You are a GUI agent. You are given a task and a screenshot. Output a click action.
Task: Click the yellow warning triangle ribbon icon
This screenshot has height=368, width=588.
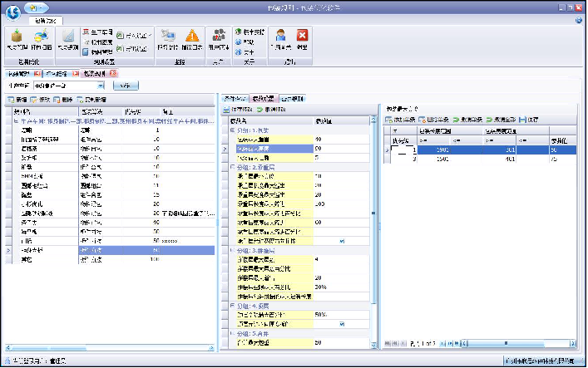pos(192,36)
